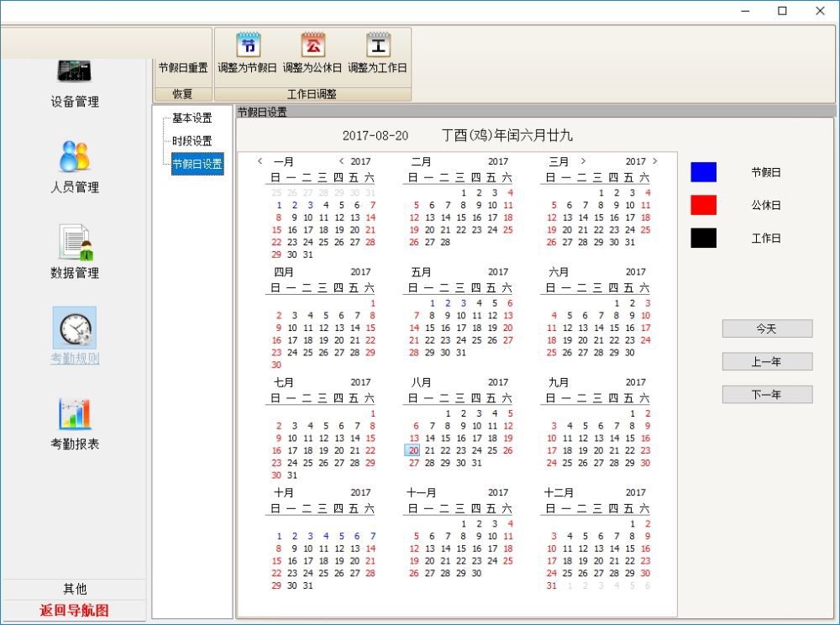Click next month arrow after 三月
840x625 pixels.
(583, 160)
